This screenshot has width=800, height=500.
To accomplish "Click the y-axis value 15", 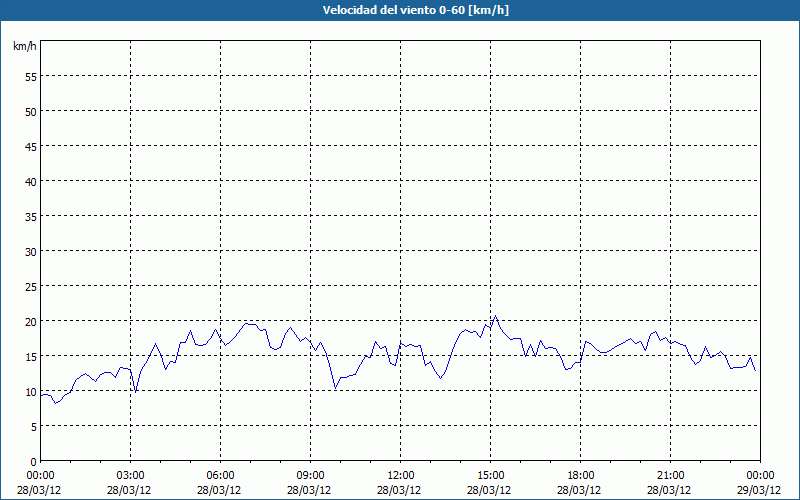I will [x=31, y=357].
